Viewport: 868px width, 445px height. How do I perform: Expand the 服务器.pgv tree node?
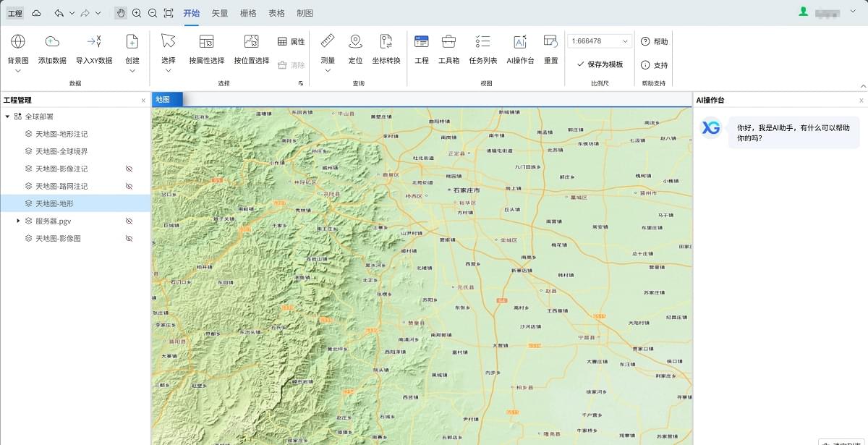tap(18, 221)
